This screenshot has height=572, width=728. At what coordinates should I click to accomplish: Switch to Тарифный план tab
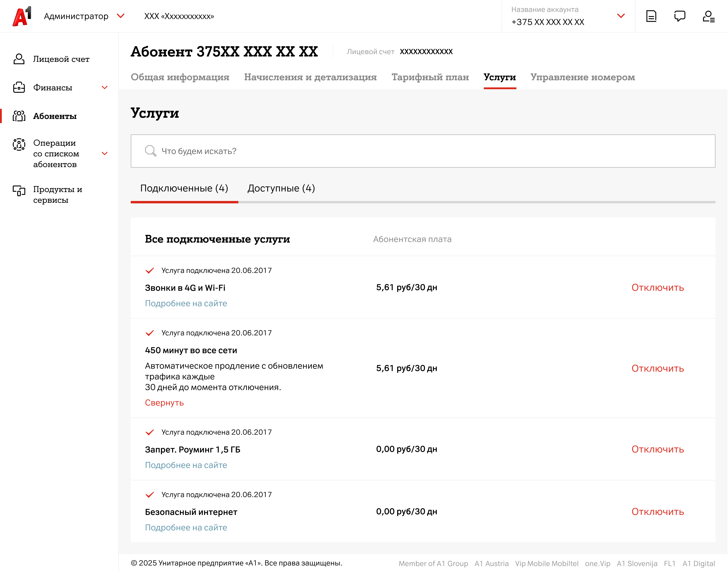pos(430,77)
